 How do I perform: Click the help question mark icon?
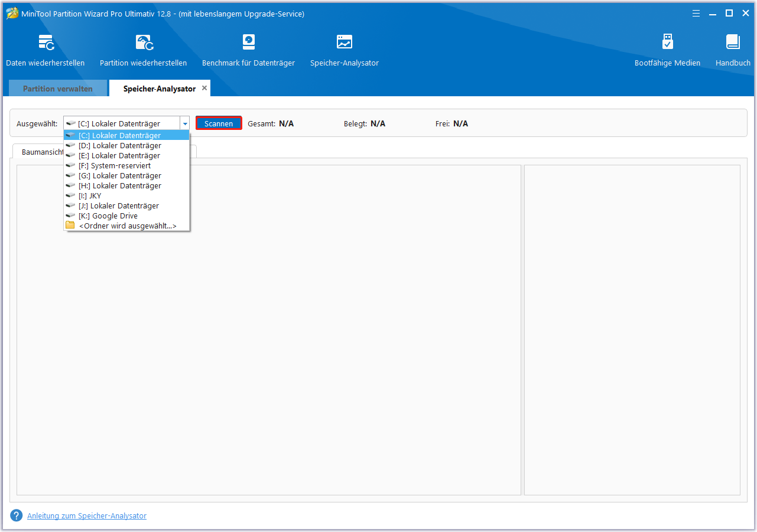point(17,515)
